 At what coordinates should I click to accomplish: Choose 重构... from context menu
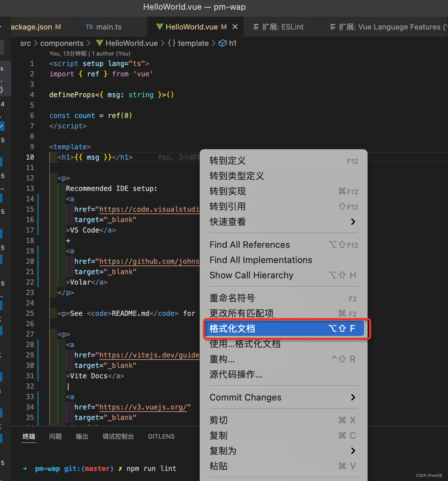284,359
